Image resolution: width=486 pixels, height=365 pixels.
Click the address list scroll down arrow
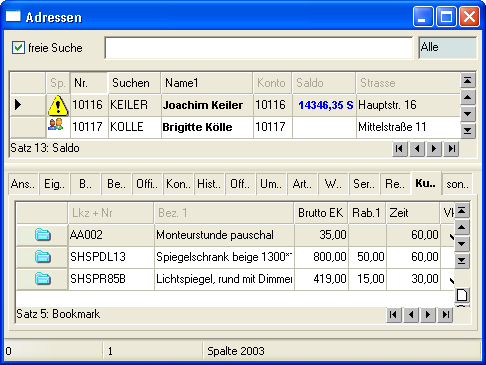[468, 114]
